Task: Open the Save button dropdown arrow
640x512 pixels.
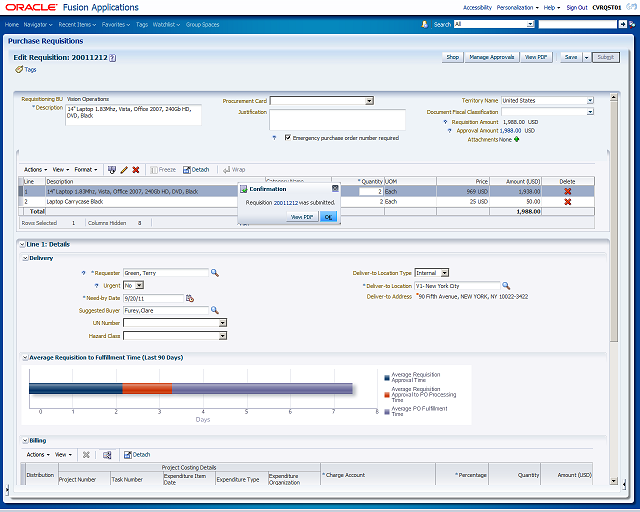Action: pyautogui.click(x=587, y=58)
